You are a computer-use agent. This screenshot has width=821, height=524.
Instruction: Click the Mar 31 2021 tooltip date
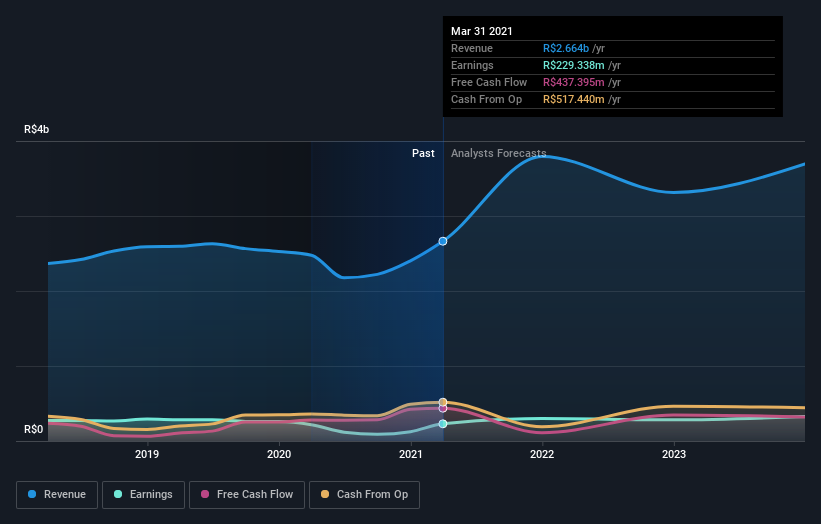(482, 31)
